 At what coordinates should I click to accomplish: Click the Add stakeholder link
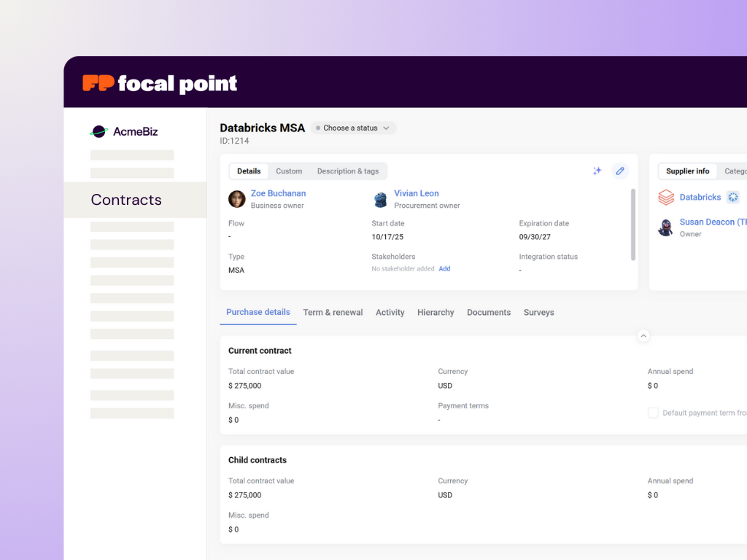tap(444, 269)
